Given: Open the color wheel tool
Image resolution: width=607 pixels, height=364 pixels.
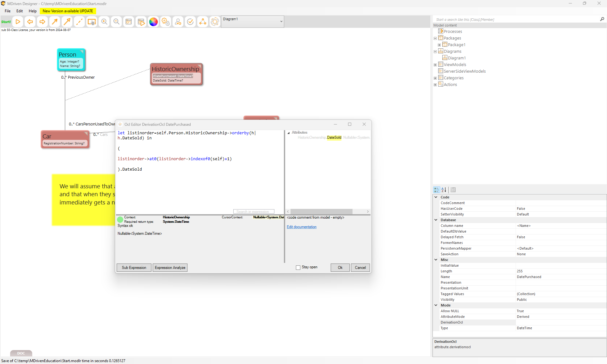Looking at the screenshot, I should pyautogui.click(x=153, y=22).
